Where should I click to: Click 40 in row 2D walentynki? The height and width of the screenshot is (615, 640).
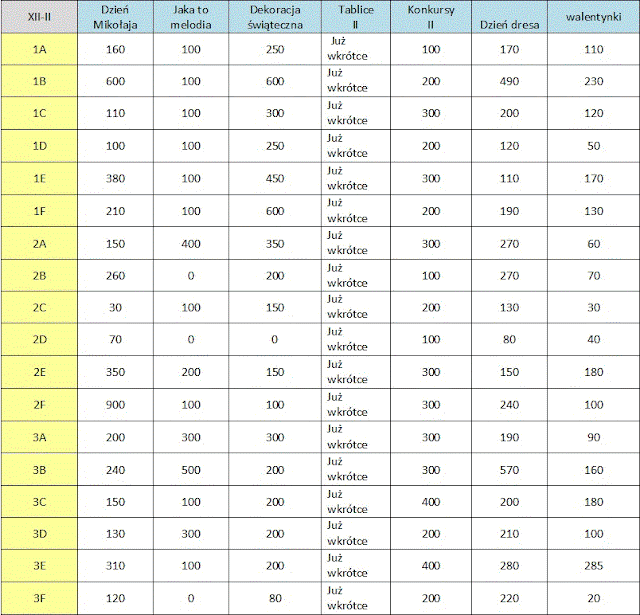(x=593, y=339)
